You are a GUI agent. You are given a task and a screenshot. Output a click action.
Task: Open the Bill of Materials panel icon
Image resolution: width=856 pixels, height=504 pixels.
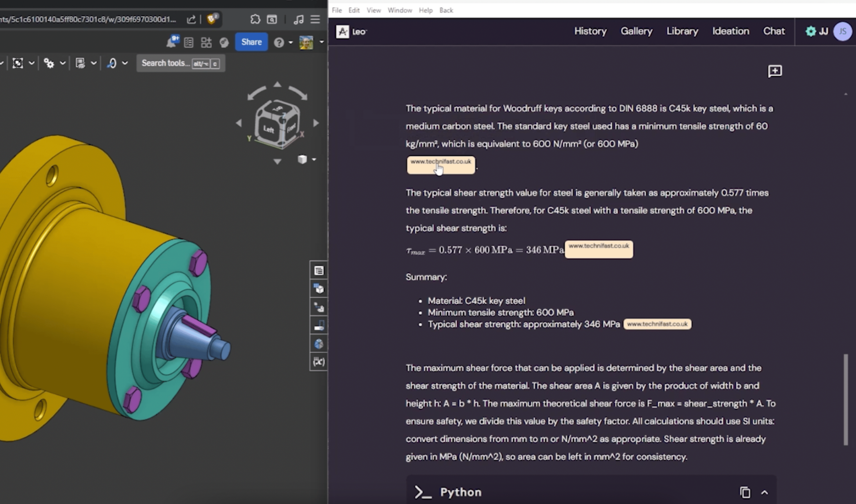tap(319, 270)
